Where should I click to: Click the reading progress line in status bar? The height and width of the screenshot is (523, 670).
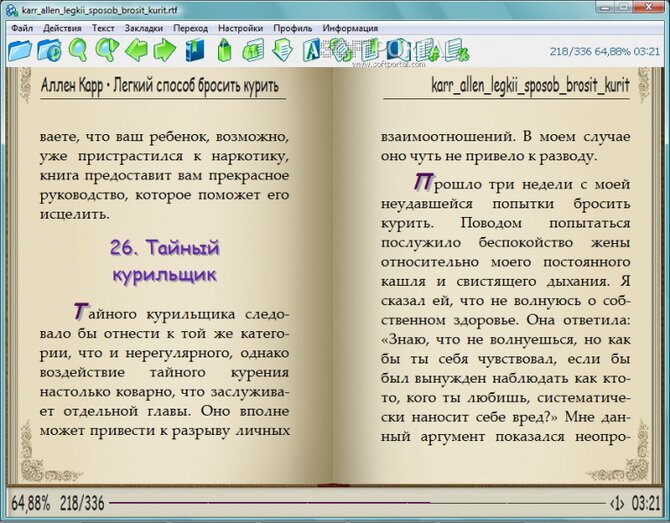(x=357, y=503)
